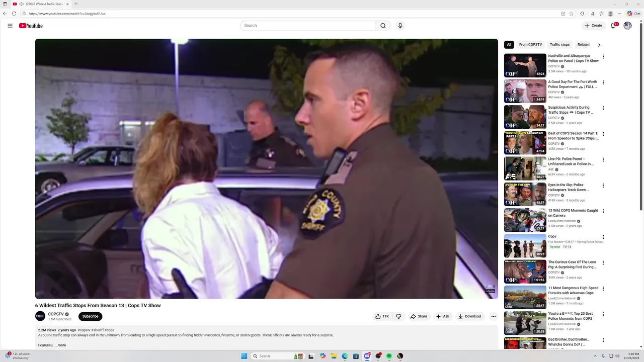The width and height of the screenshot is (644, 362).
Task: Start voice search with microphone icon
Action: pyautogui.click(x=400, y=26)
